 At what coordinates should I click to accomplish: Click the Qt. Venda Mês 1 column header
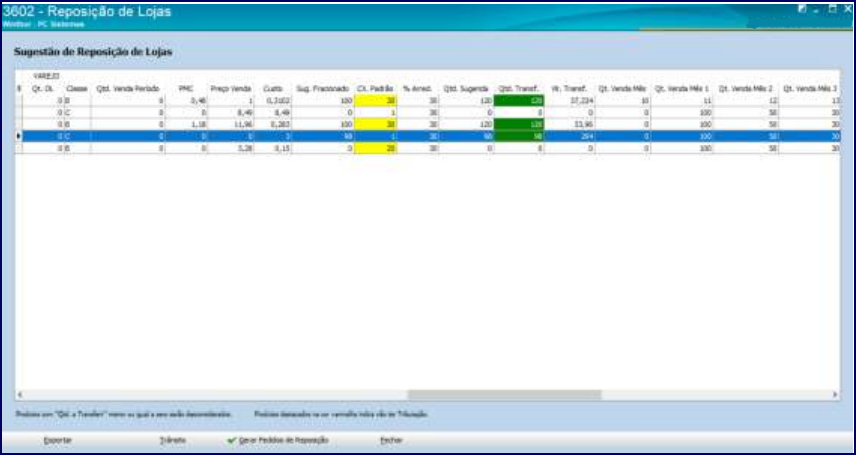coord(682,88)
